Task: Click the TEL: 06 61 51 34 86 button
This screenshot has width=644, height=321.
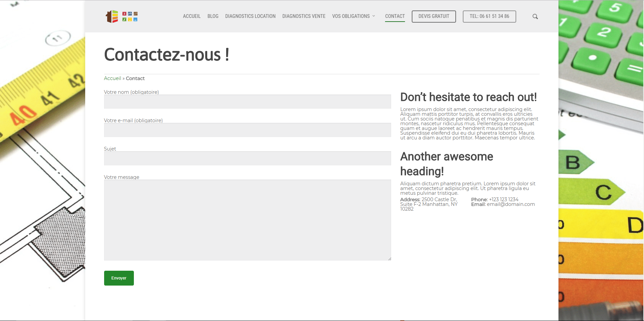Action: click(x=489, y=17)
